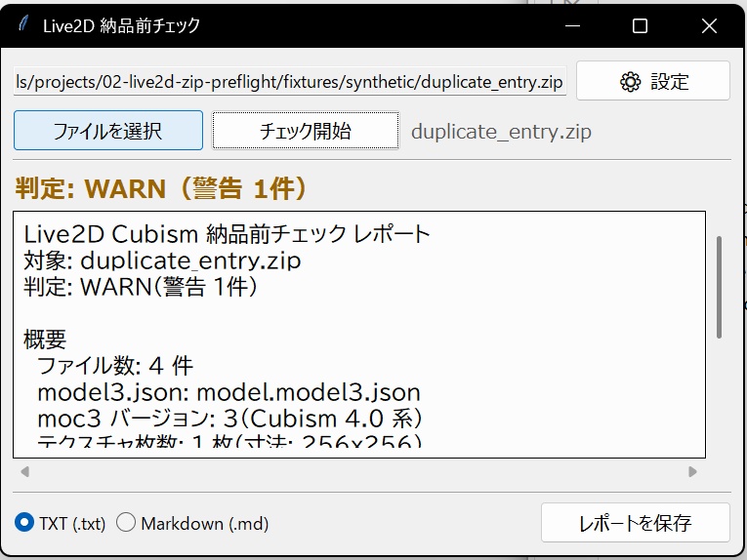Open settings with the 設定 button

(652, 81)
